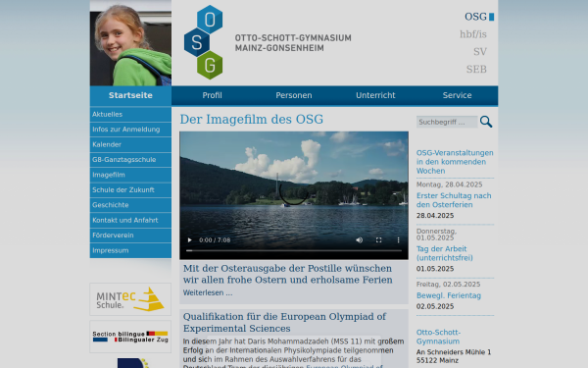The height and width of the screenshot is (368, 588).
Task: Open OSG-Veranstaltungen in den kommenden Wochen
Action: pyautogui.click(x=455, y=162)
